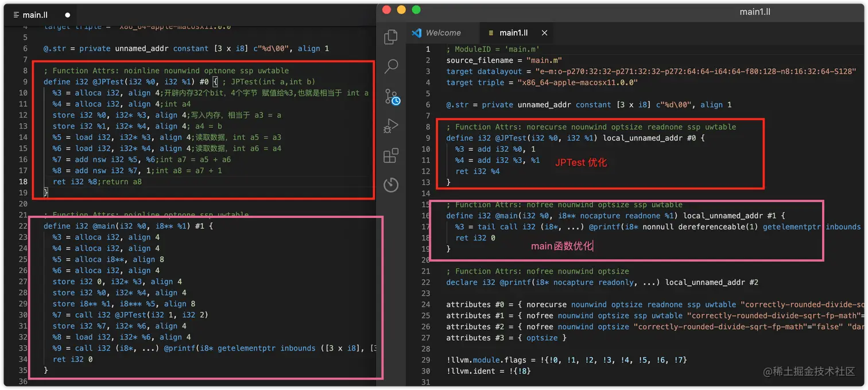The width and height of the screenshot is (868, 390).
Task: Click the clock-shaped history icon in activity bar
Action: 391,185
